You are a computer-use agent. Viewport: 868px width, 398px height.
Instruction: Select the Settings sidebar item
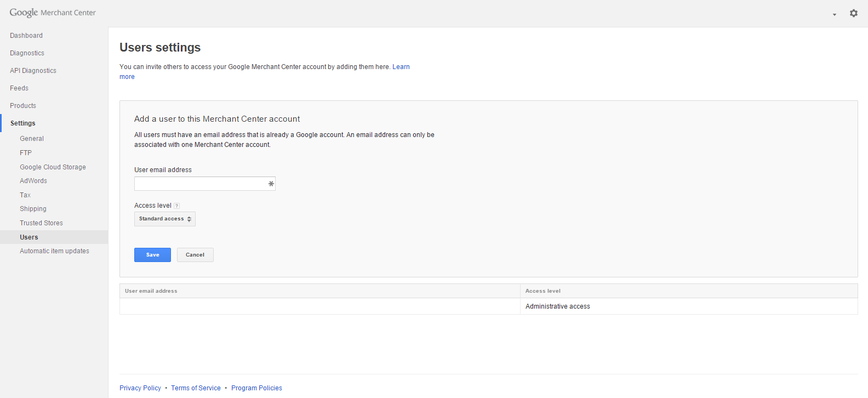coord(22,123)
